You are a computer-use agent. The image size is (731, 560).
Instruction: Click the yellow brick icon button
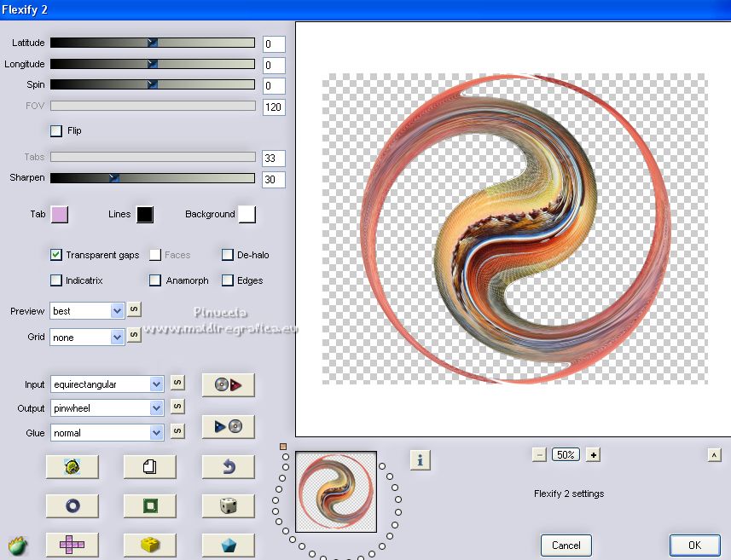click(149, 545)
